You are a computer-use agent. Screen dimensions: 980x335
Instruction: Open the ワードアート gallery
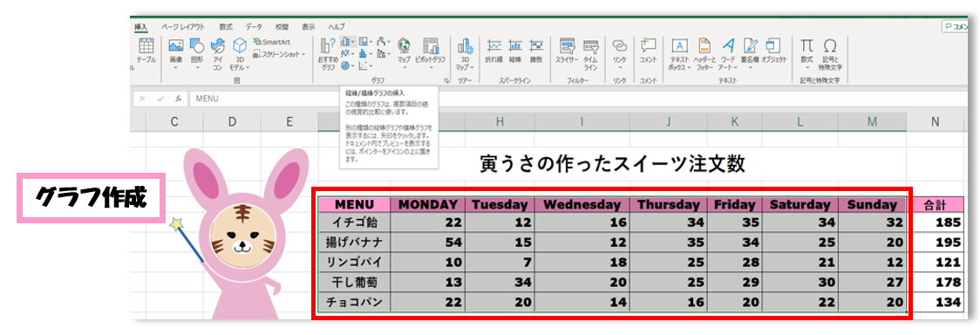[x=727, y=55]
